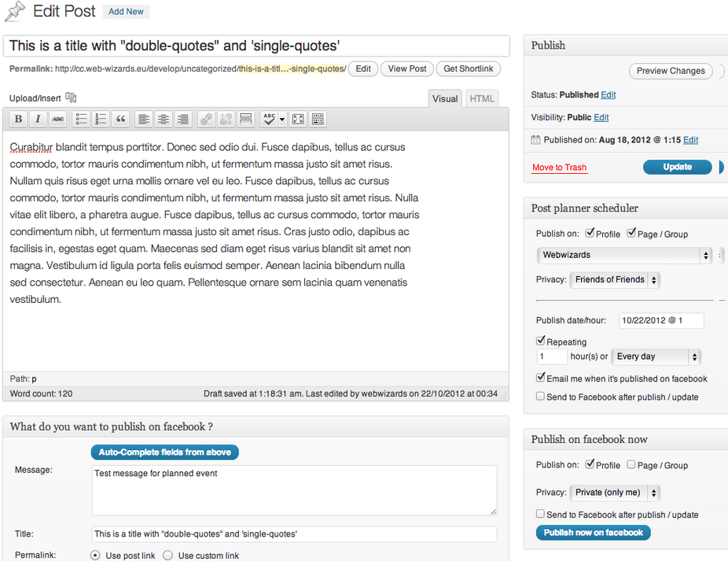
Task: Edit post Status link
Action: coord(609,95)
